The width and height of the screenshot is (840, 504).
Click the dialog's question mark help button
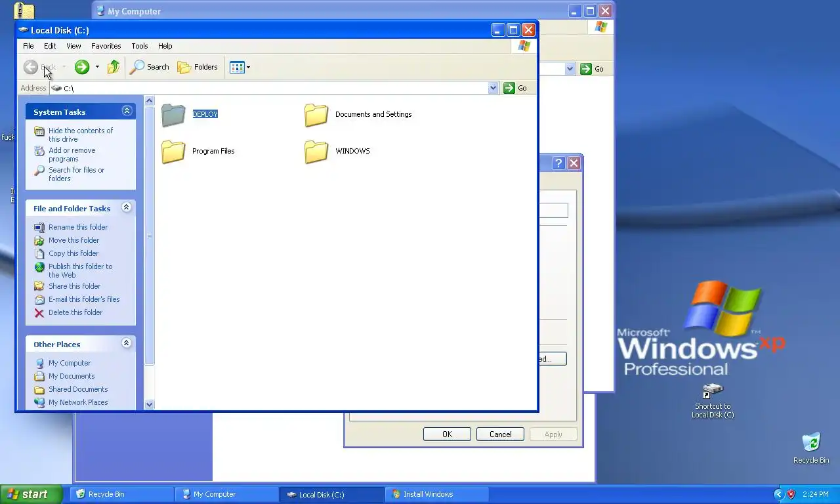558,163
